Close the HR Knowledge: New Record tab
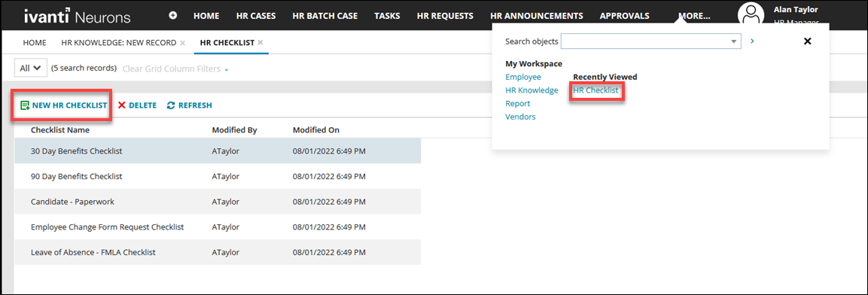 tap(183, 42)
